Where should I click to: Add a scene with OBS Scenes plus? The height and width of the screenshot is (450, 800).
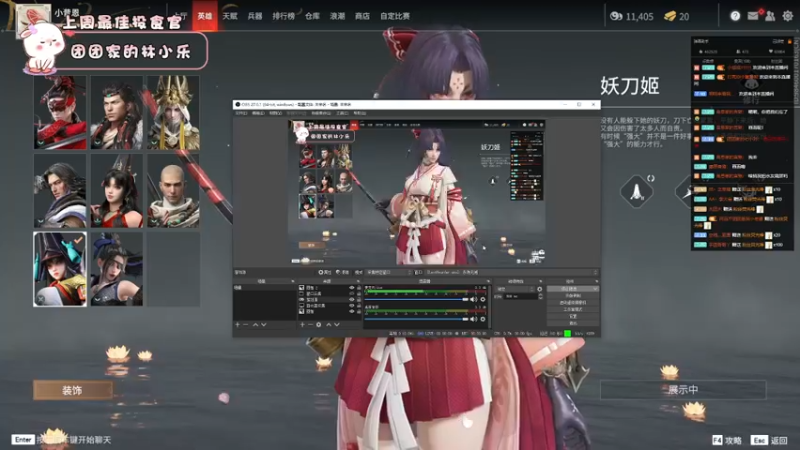point(237,324)
